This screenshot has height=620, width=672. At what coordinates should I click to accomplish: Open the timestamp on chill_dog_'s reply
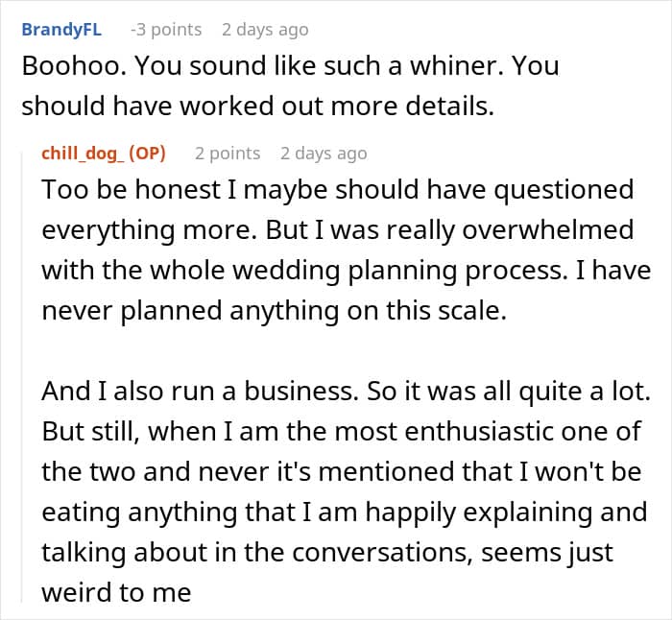click(x=324, y=153)
